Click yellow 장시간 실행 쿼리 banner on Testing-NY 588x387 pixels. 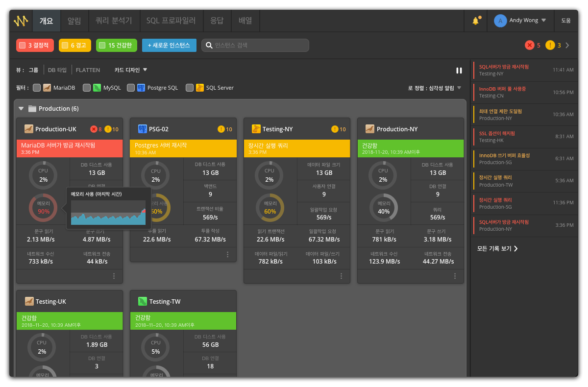pyautogui.click(x=297, y=148)
